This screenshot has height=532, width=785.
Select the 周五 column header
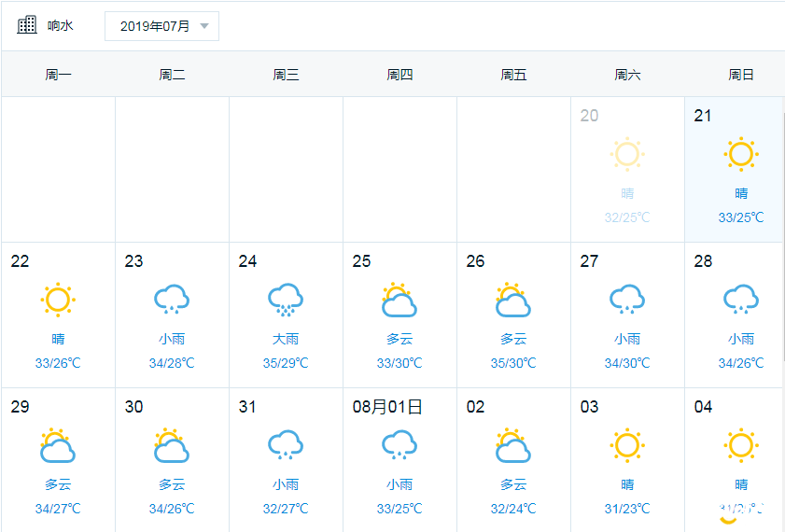[x=513, y=75]
